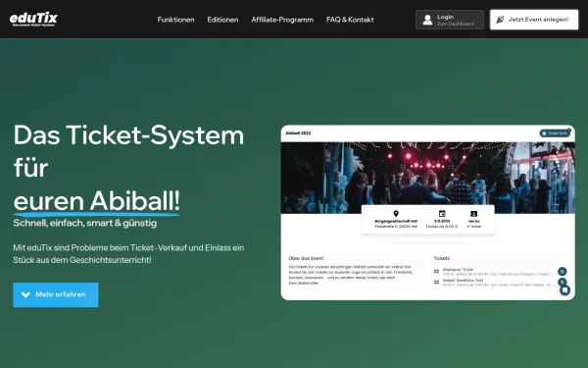Click the 'Tickets' heading in preview
This screenshot has height=368, width=588.
pos(442,258)
